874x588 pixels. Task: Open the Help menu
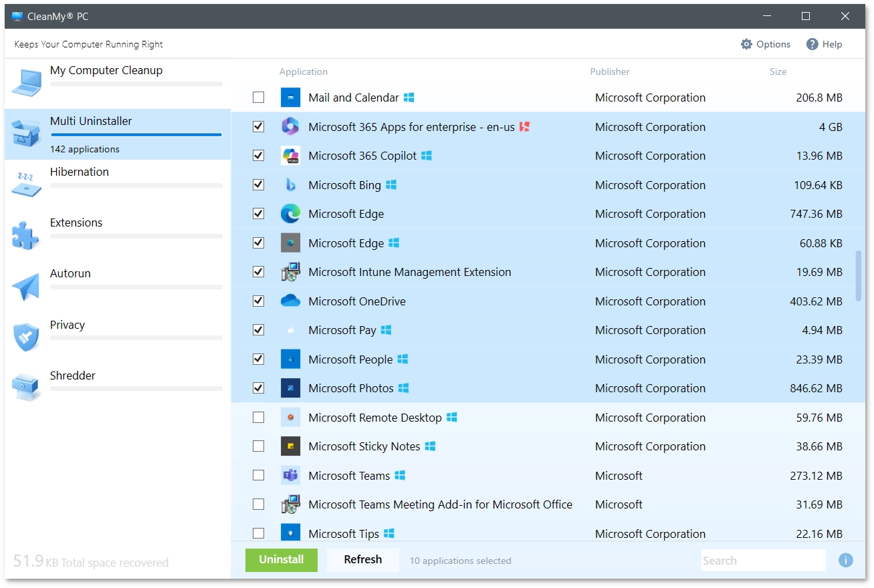pos(824,44)
